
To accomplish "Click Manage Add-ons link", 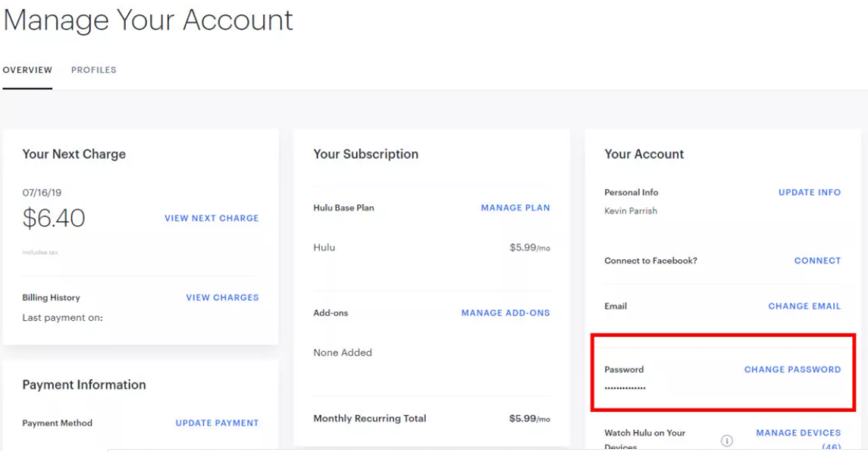I will coord(506,313).
